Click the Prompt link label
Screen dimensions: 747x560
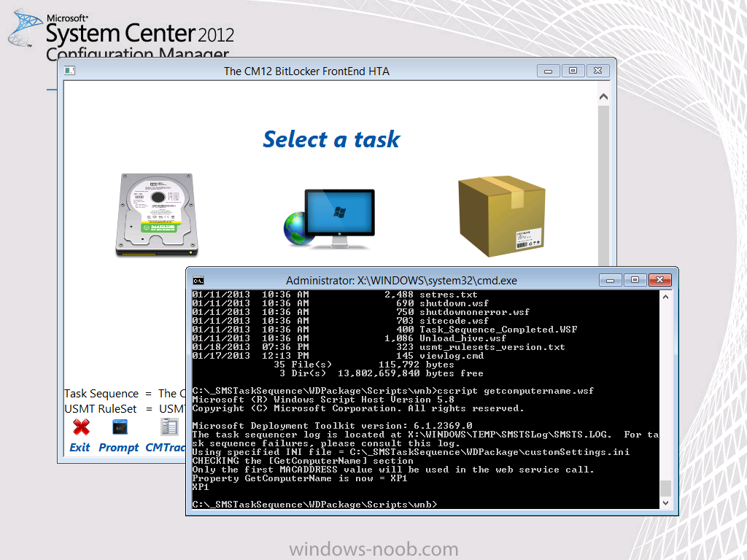[119, 448]
